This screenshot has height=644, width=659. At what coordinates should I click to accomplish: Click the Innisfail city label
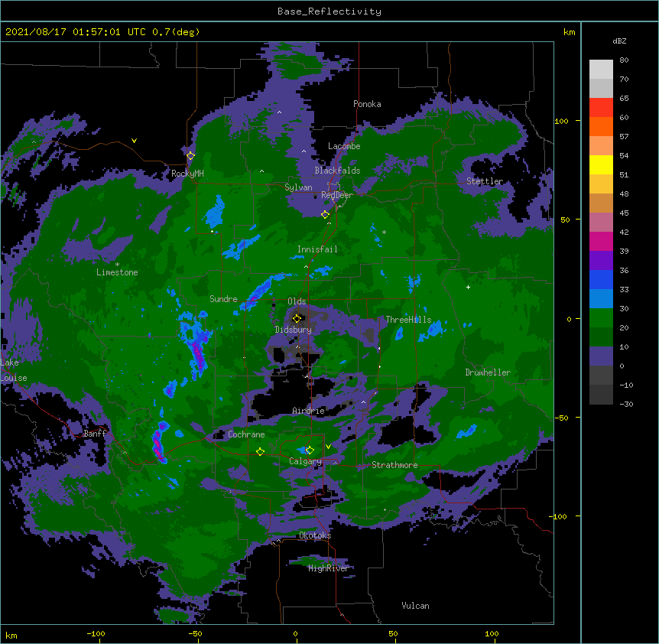coord(317,249)
